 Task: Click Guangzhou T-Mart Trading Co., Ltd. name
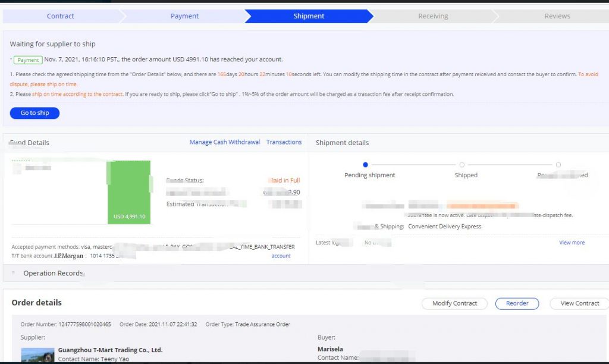coord(110,350)
